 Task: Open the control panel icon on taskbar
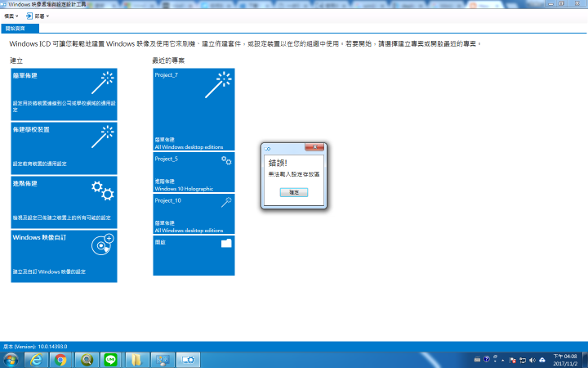point(163,360)
